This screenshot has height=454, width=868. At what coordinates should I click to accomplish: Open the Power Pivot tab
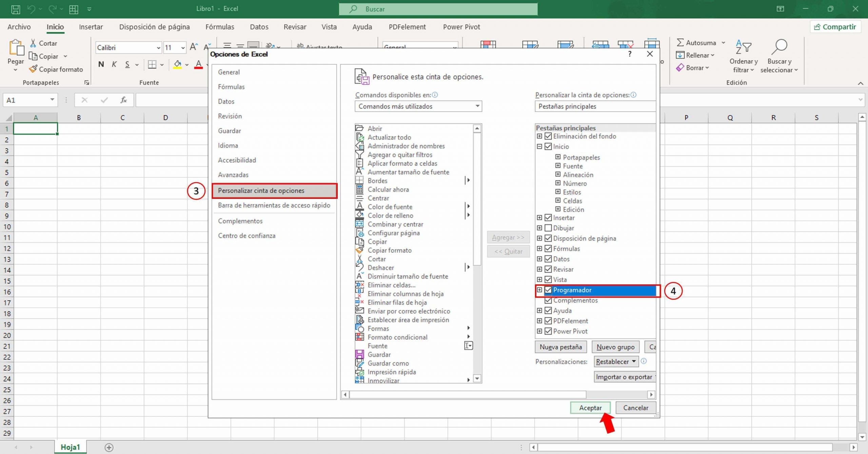tap(461, 27)
